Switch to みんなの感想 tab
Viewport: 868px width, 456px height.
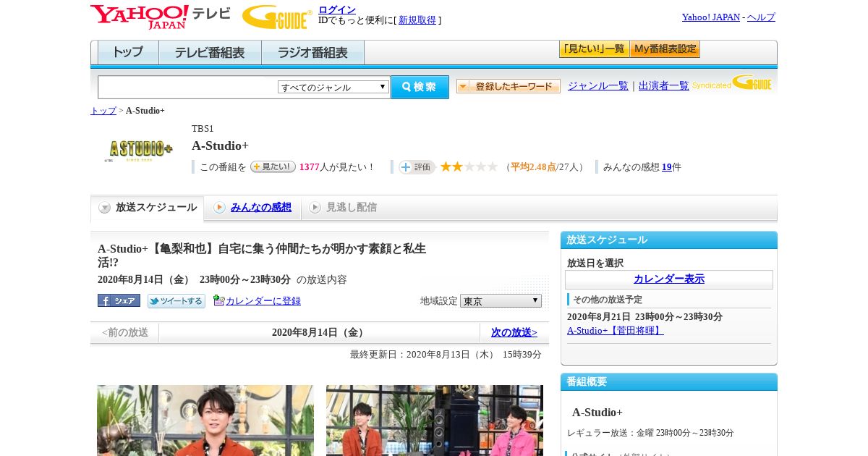pos(261,208)
